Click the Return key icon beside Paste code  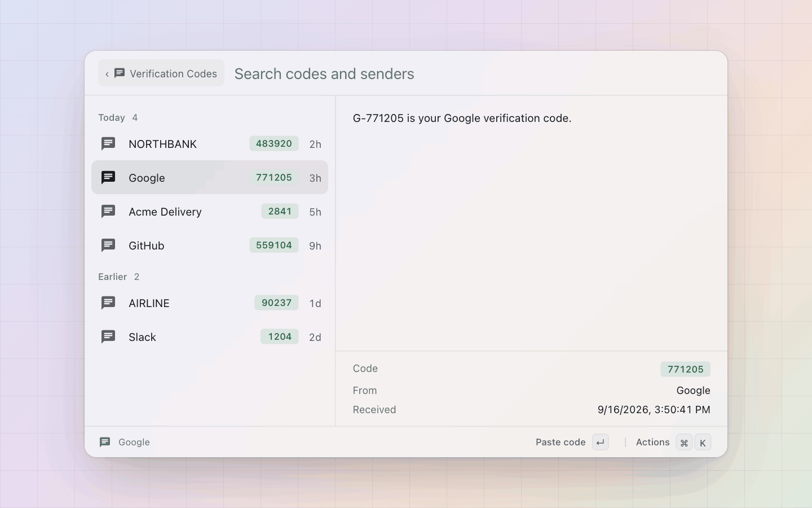point(601,443)
